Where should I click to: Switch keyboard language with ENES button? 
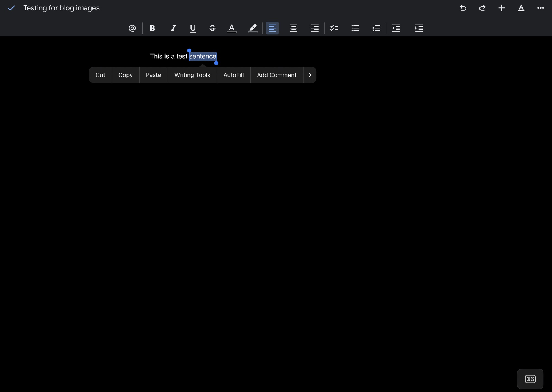[530, 379]
